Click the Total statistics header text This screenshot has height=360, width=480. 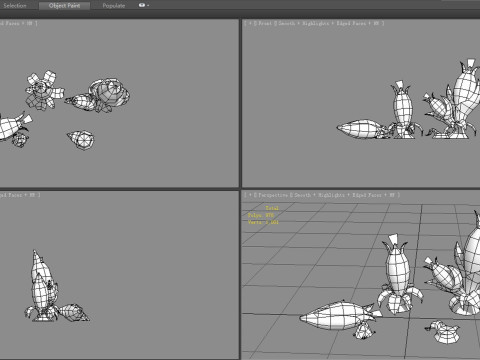272,208
